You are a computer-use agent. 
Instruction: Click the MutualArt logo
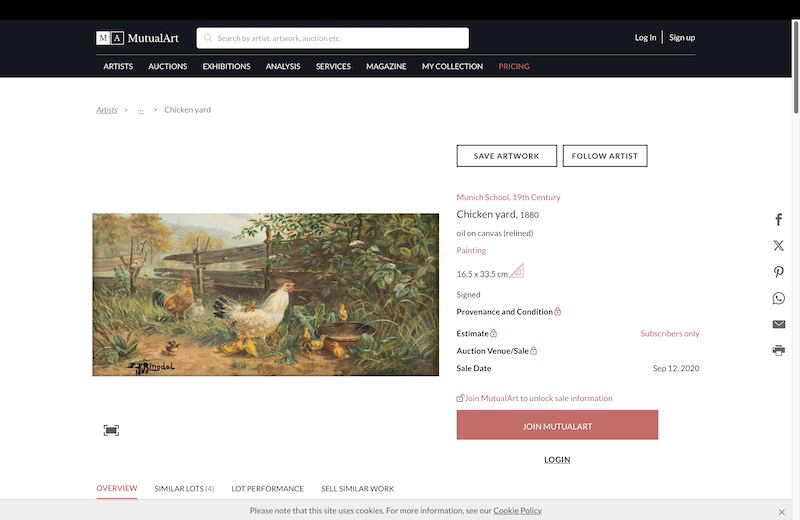pyautogui.click(x=137, y=38)
